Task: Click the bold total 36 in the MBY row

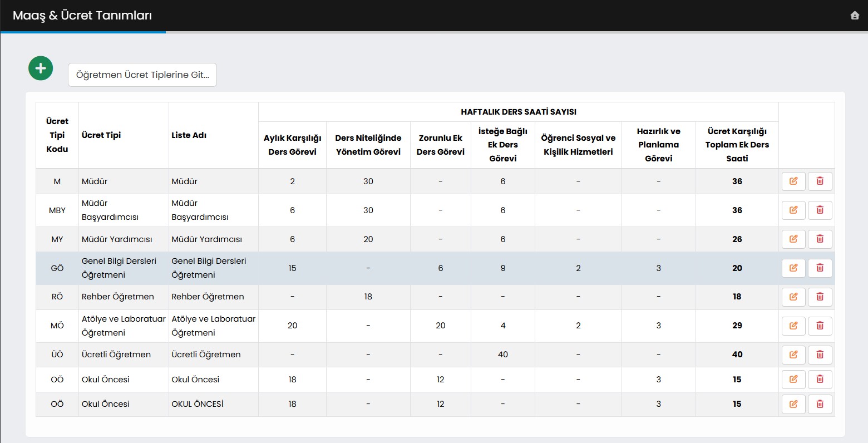Action: (737, 210)
